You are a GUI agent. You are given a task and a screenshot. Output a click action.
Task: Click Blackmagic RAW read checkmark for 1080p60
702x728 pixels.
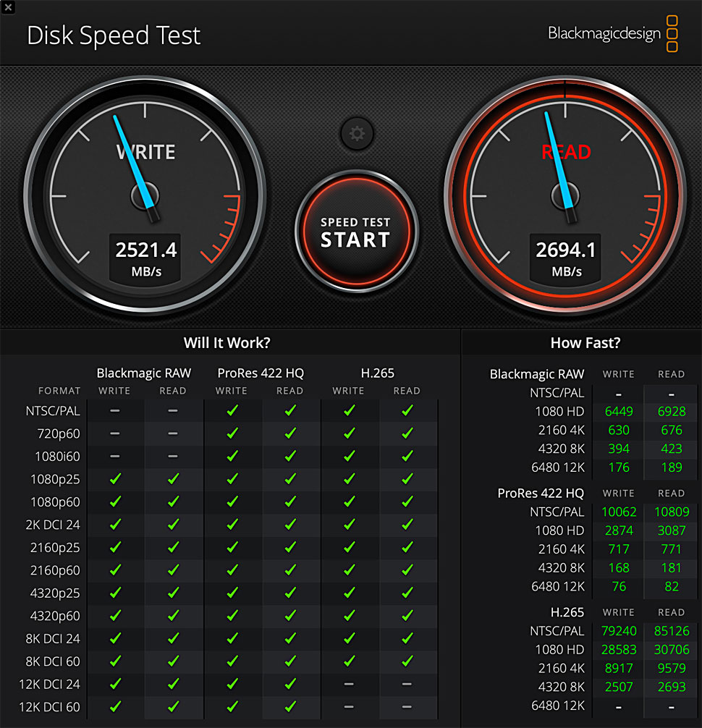point(173,501)
